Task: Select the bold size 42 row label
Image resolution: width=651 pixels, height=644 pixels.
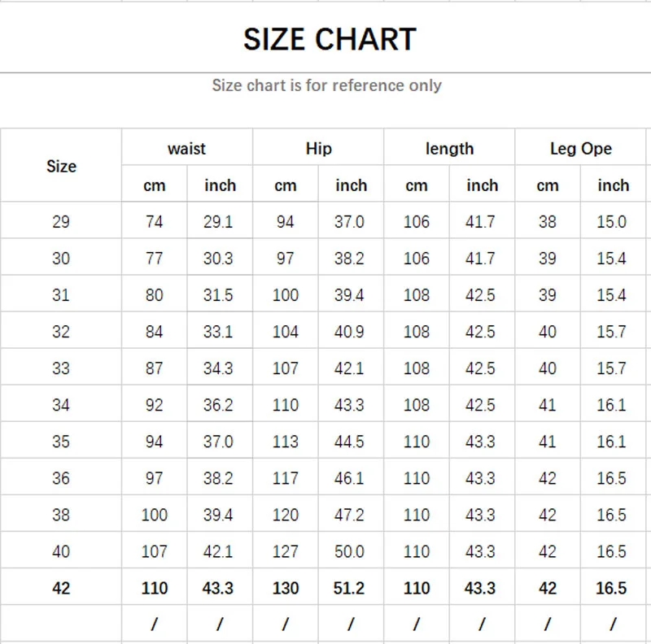Action: pyautogui.click(x=61, y=588)
